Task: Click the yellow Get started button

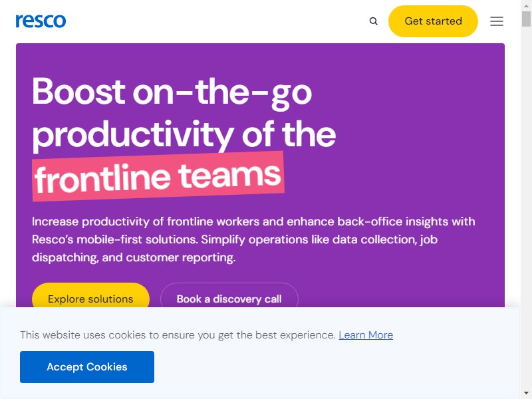Action: [433, 21]
